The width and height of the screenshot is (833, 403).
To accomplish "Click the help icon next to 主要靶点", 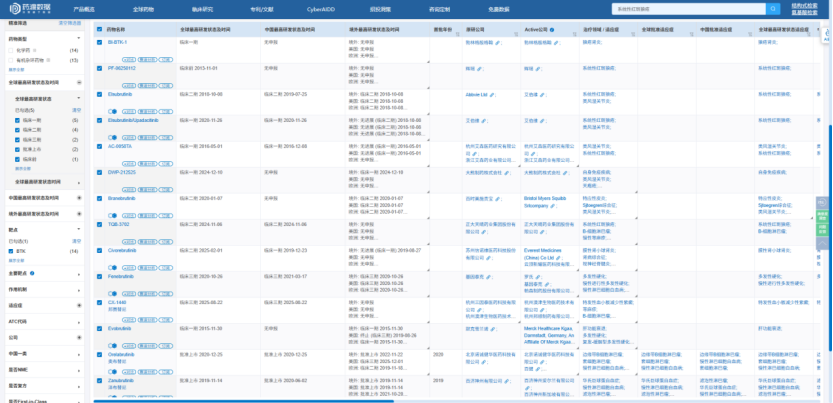I will 32,272.
